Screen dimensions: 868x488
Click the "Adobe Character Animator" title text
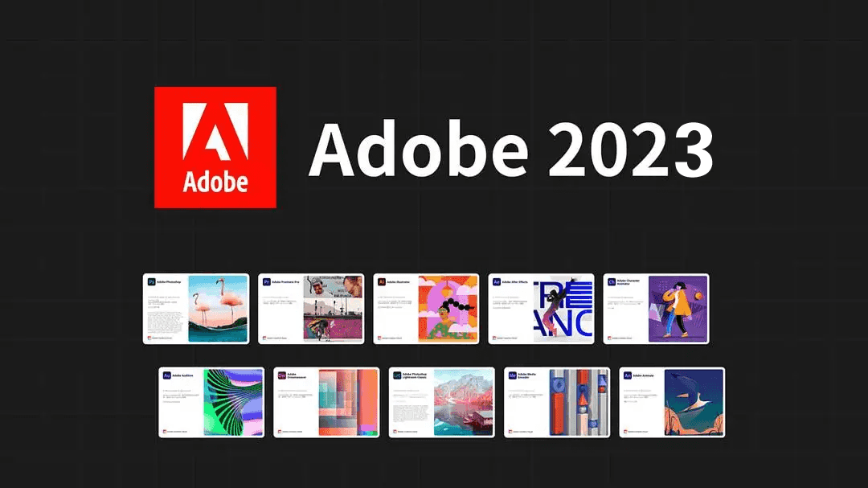628,282
